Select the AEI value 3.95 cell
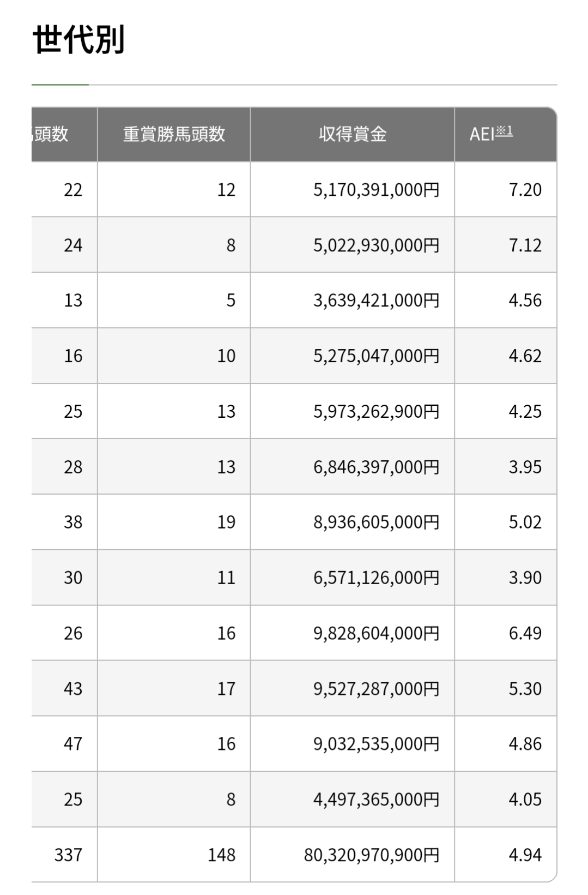Image resolution: width=588 pixels, height=895 pixels. point(506,467)
